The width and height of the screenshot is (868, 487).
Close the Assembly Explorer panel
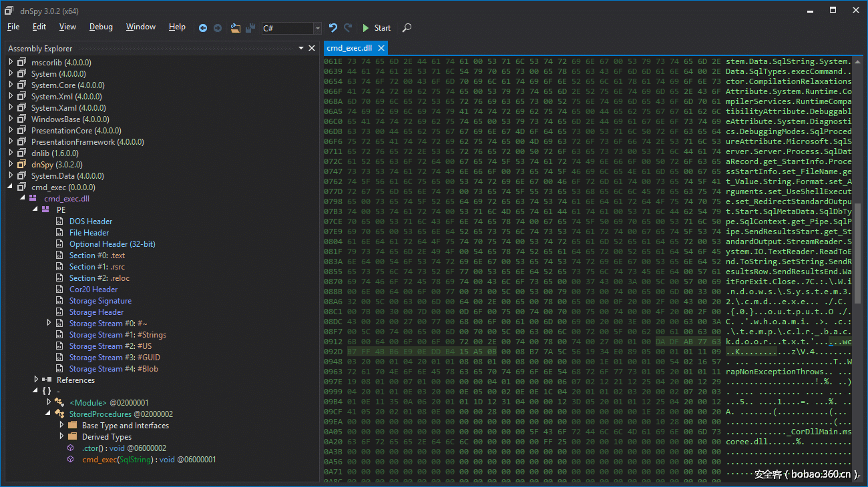coord(312,48)
